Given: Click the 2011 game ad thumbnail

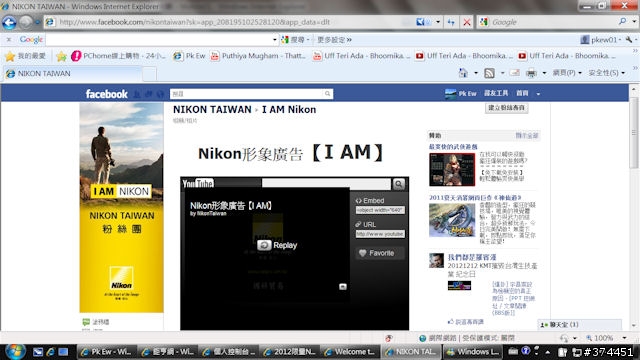Looking at the screenshot, I should click(x=452, y=220).
